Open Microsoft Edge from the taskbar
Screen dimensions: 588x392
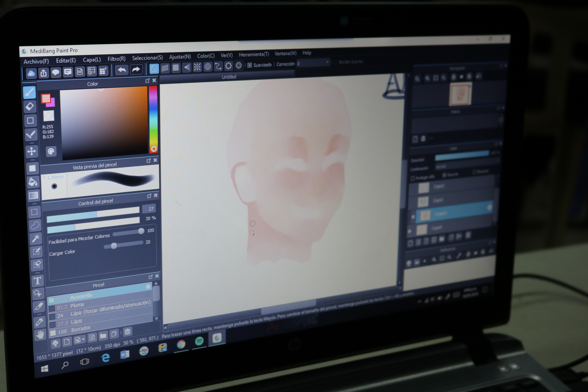(106, 358)
